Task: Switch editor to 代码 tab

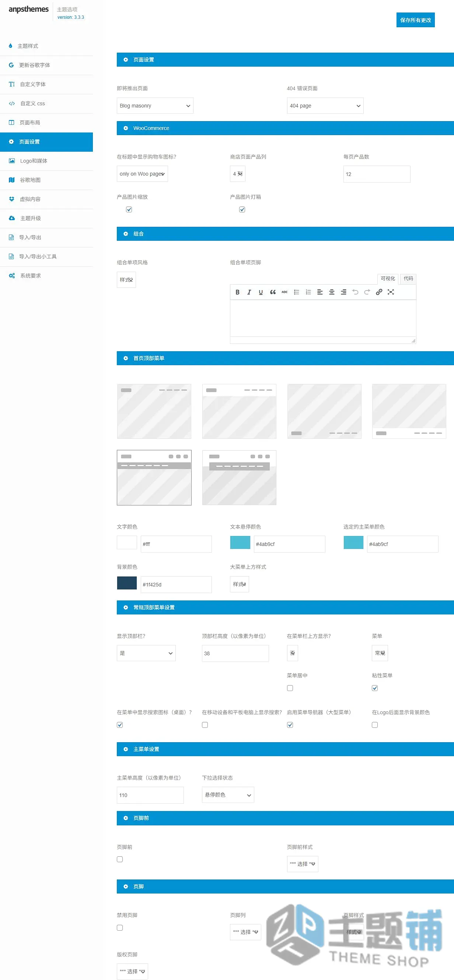Action: tap(408, 278)
